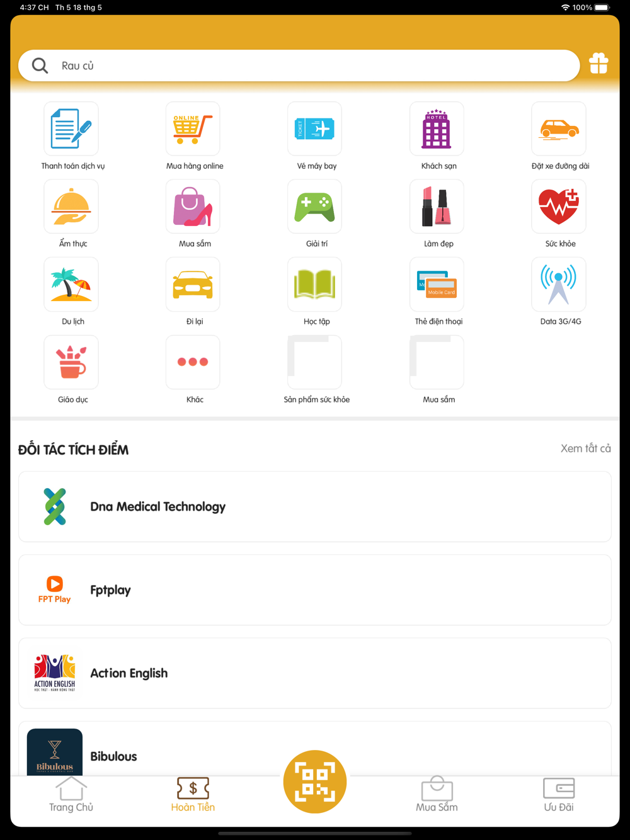The image size is (630, 840).
Task: Select the Vé máy bay ticket icon
Action: 314,128
